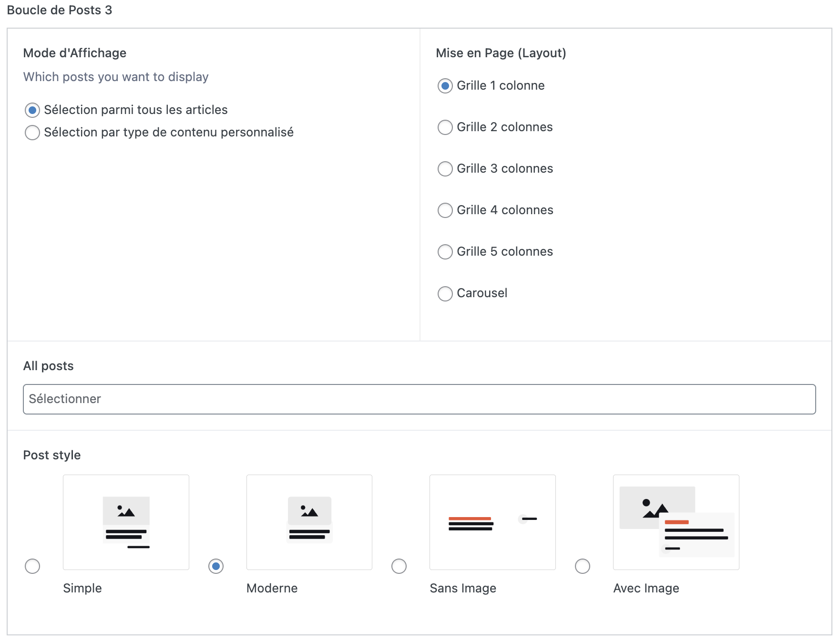Screen dimensions: 840x643
Task: Click the Sans Image label text
Action: pos(463,588)
